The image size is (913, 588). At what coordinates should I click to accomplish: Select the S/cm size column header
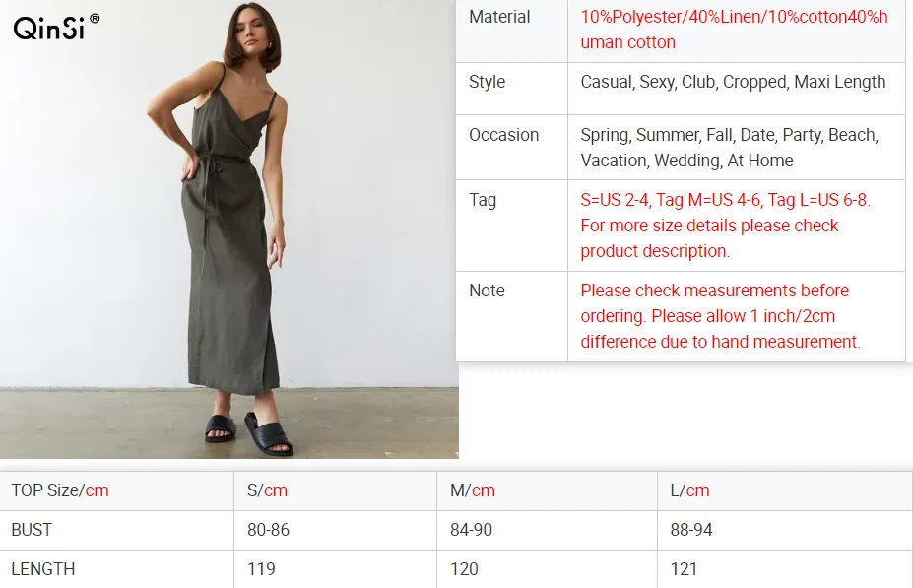click(267, 490)
